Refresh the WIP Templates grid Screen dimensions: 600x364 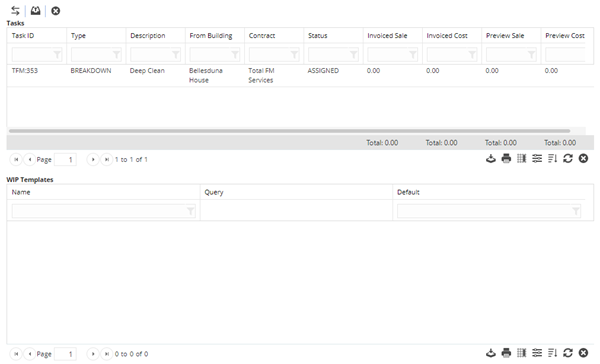coord(568,353)
